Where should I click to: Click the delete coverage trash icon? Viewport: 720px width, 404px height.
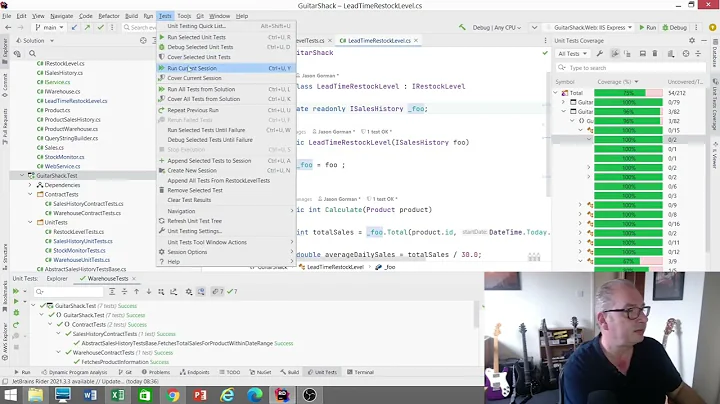point(655,54)
